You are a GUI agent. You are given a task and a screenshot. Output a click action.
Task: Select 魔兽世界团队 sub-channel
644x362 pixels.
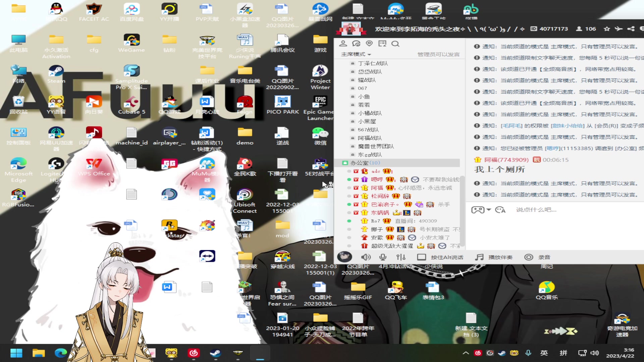tap(376, 146)
